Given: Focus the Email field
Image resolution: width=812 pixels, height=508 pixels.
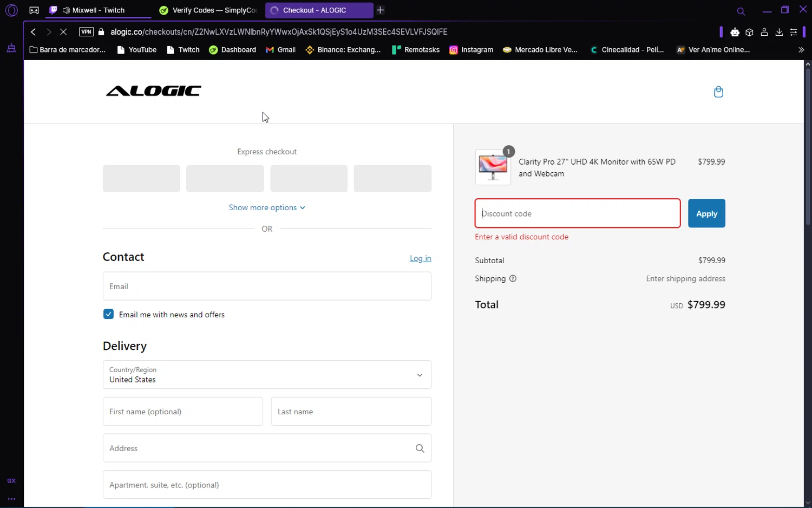Looking at the screenshot, I should click(x=267, y=286).
